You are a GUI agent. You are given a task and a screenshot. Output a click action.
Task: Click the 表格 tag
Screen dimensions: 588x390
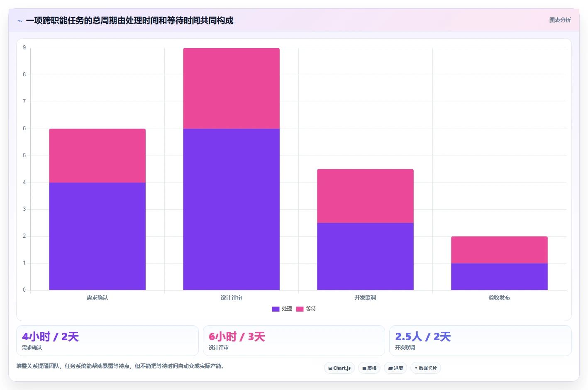369,368
